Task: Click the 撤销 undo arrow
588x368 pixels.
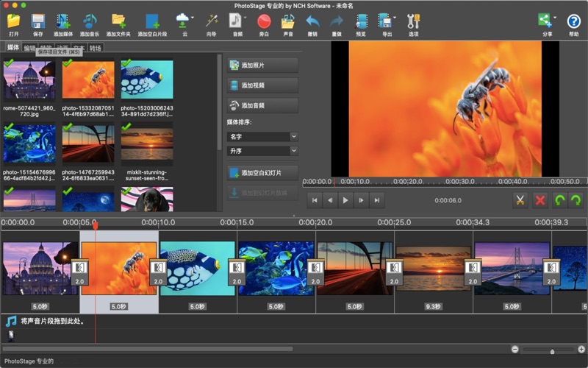Action: pos(312,21)
